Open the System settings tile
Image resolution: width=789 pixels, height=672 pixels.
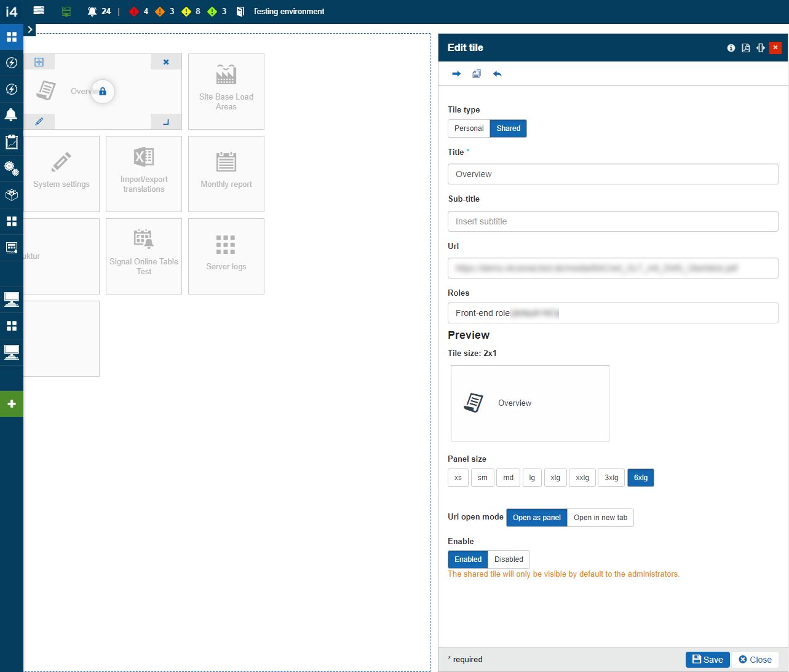coord(61,173)
